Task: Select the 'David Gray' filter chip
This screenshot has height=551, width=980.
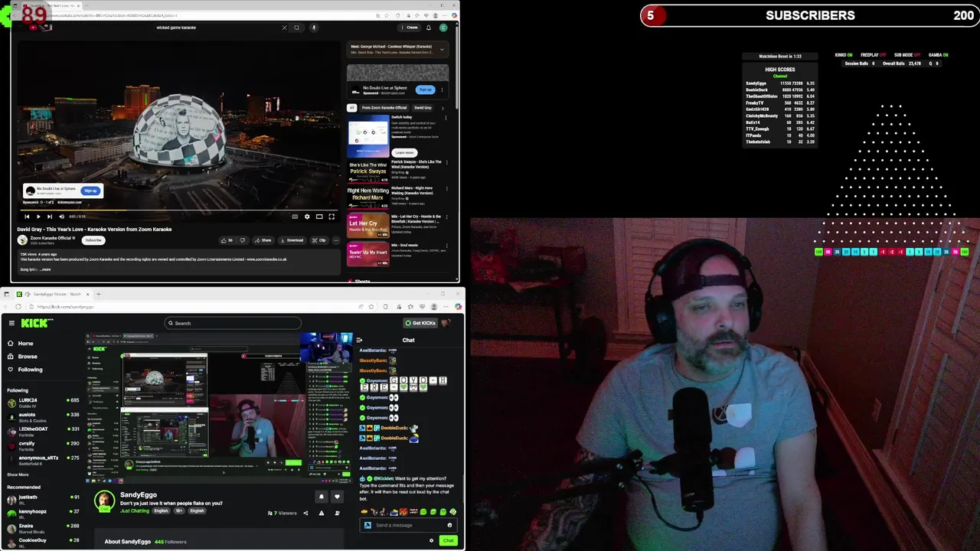Action: point(423,108)
